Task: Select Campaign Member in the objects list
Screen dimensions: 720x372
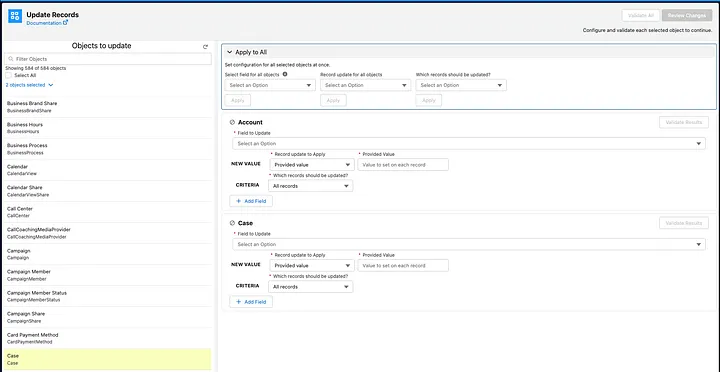Action: point(107,275)
